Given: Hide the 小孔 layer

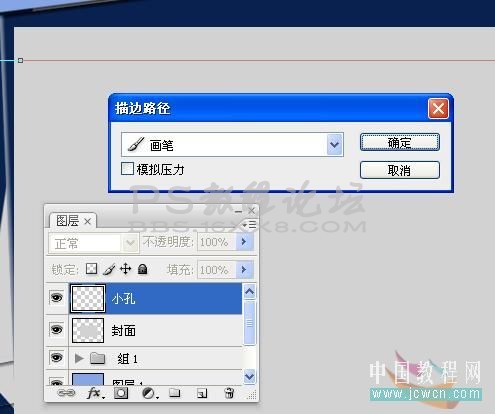Looking at the screenshot, I should pyautogui.click(x=56, y=297).
